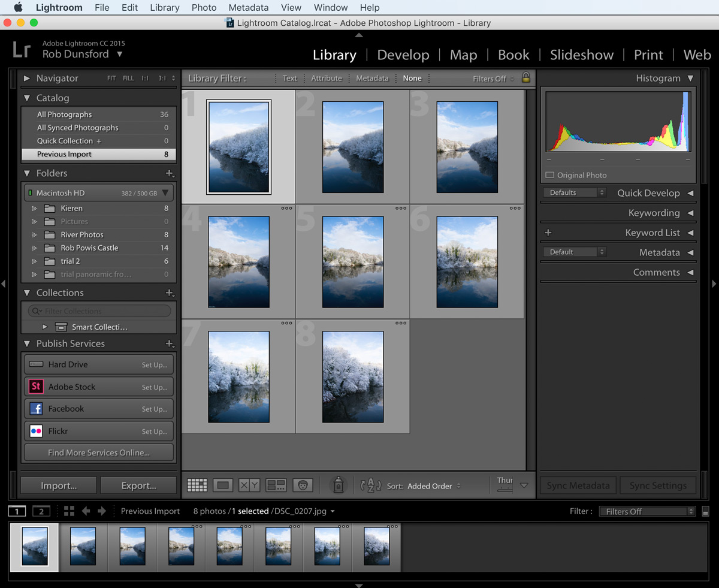
Task: Open the Metadata menu in the menu bar
Action: [248, 7]
